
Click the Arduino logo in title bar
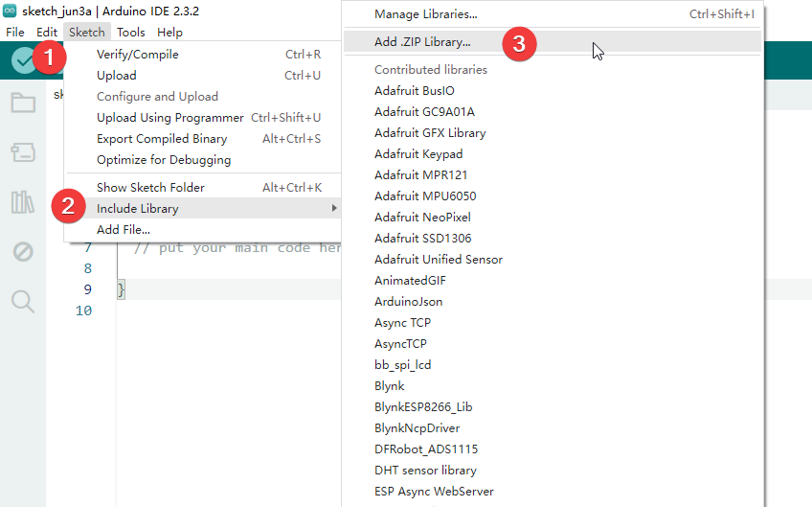click(10, 11)
